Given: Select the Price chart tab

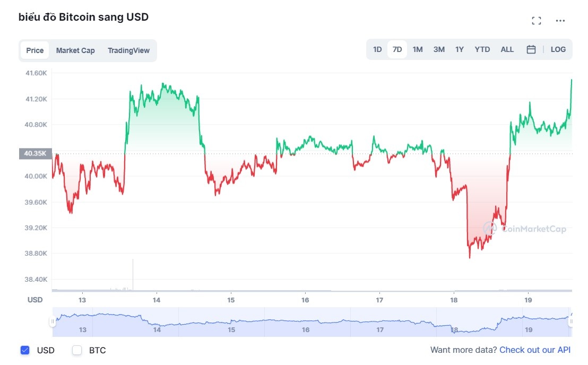Looking at the screenshot, I should pyautogui.click(x=34, y=50).
